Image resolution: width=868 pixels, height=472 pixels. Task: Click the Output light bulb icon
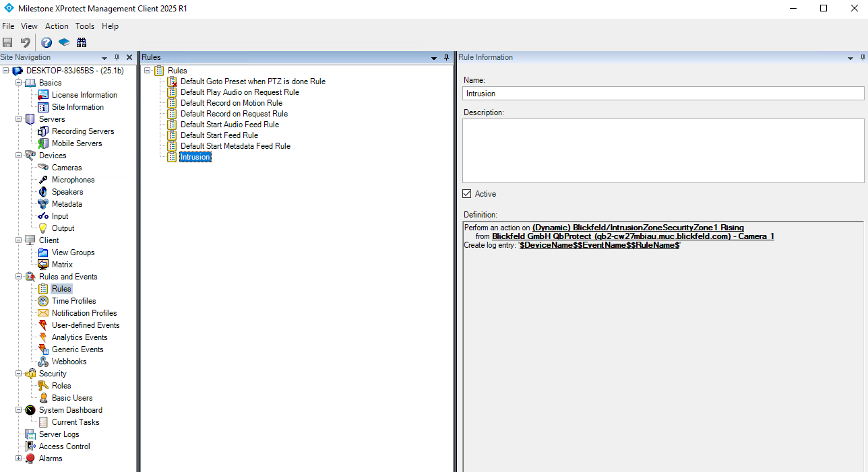[43, 228]
